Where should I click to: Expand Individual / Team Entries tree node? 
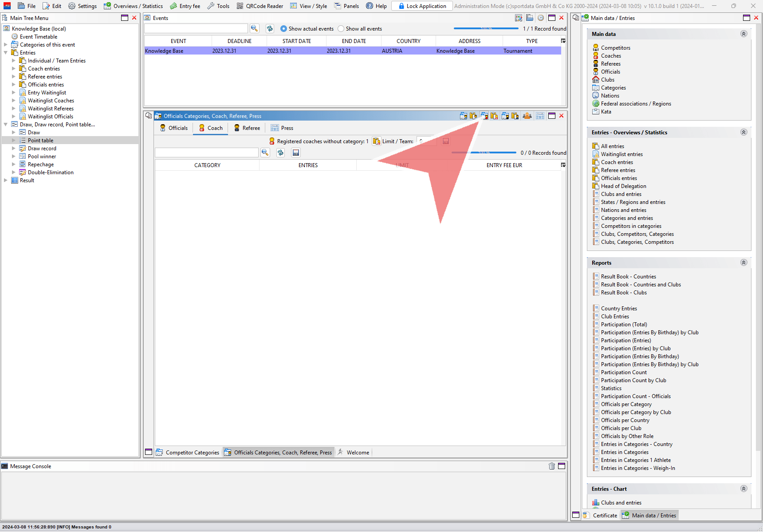[x=14, y=61]
